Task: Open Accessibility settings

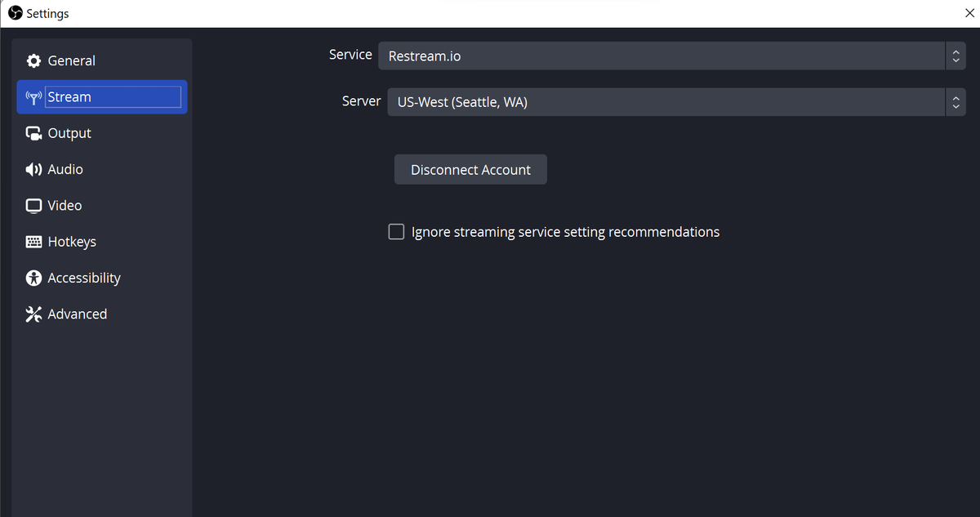Action: coord(102,278)
